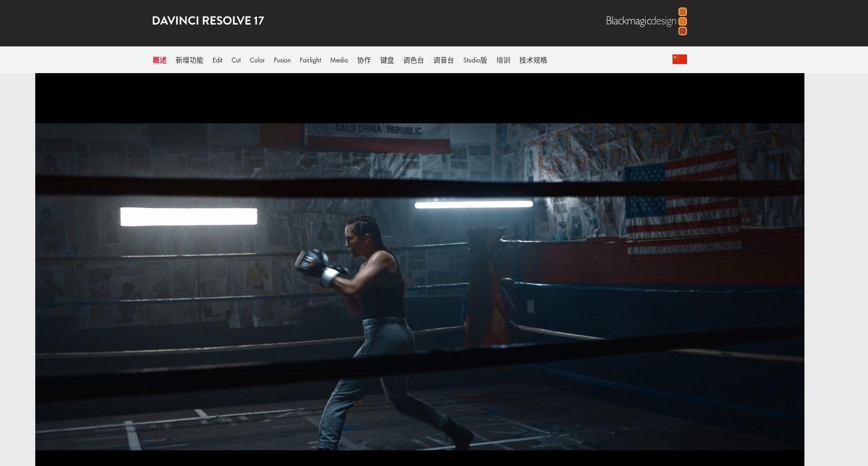
Task: Navigate to 调色台 color panels page
Action: 413,60
